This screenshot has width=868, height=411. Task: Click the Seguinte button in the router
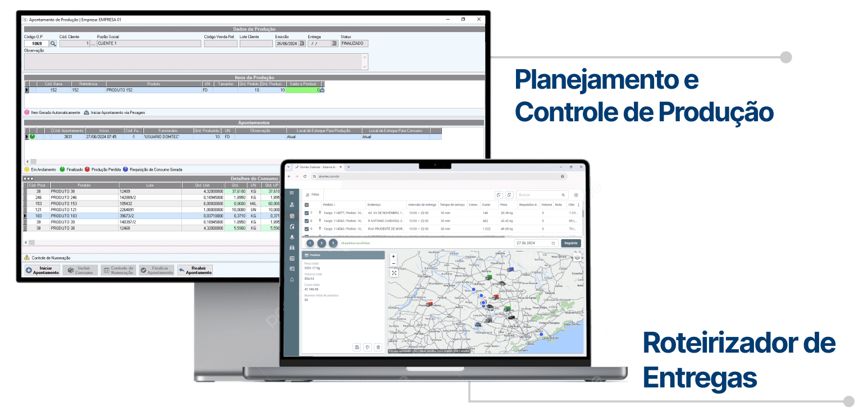click(x=570, y=243)
